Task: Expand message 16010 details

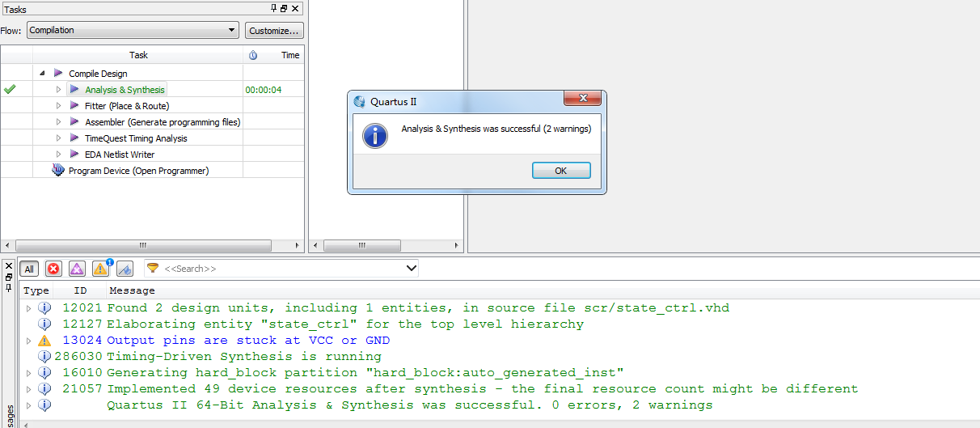Action: [29, 373]
